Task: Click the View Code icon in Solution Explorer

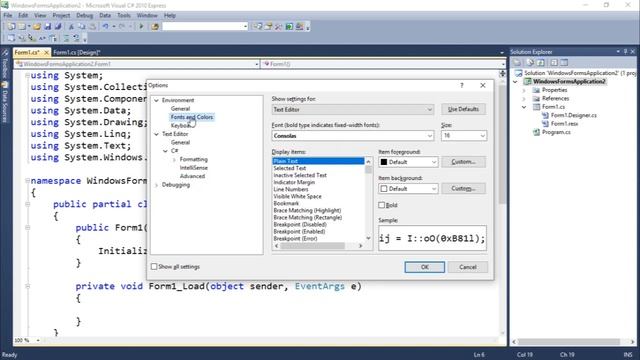Action: tap(554, 62)
